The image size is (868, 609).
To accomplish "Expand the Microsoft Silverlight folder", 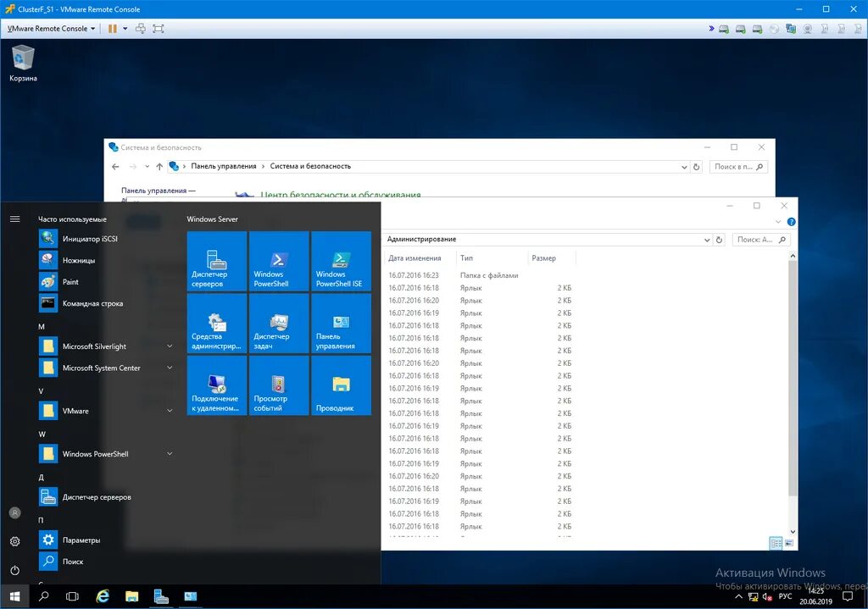I will [105, 346].
